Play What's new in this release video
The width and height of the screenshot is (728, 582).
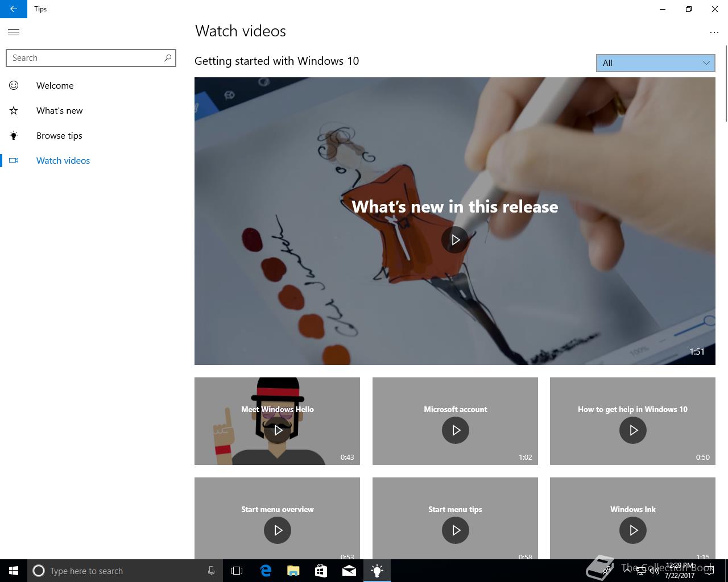(x=455, y=239)
